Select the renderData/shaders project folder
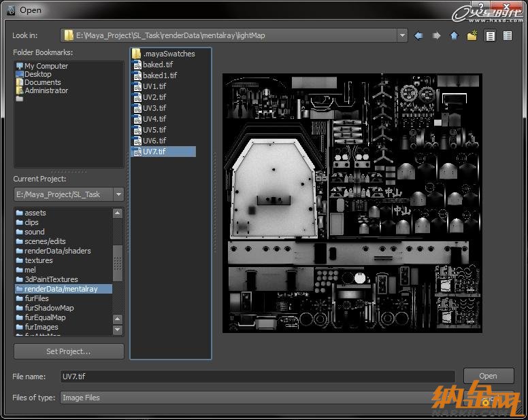The image size is (528, 420). 57,251
